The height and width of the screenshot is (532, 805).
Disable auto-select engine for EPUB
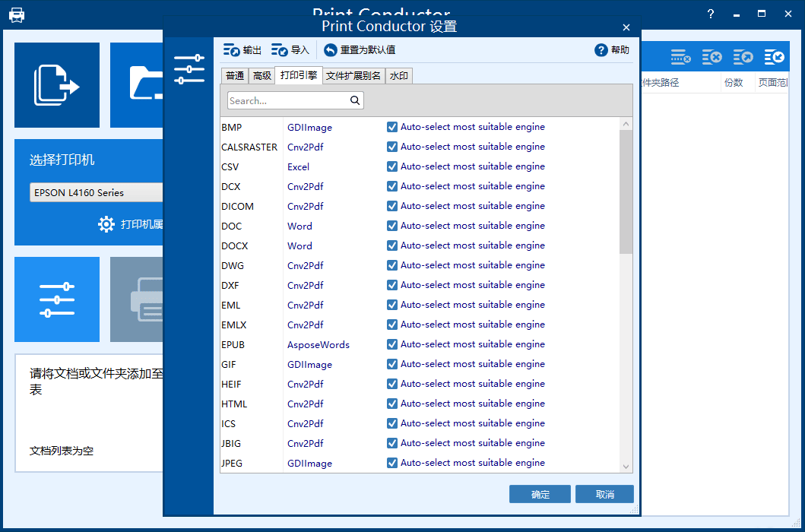tap(392, 344)
